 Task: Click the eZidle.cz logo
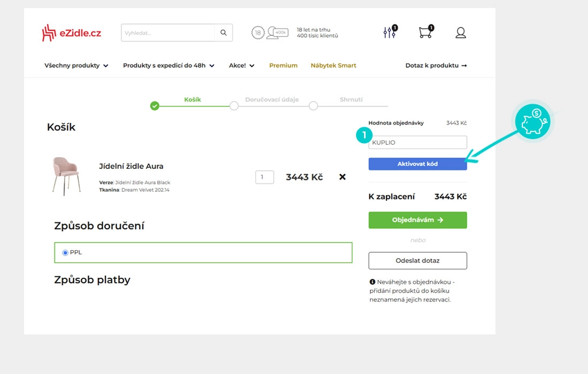tap(71, 33)
